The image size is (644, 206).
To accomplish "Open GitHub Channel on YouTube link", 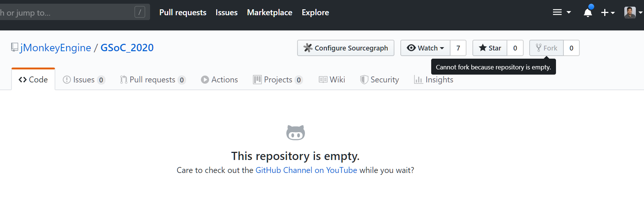I will pyautogui.click(x=306, y=170).
